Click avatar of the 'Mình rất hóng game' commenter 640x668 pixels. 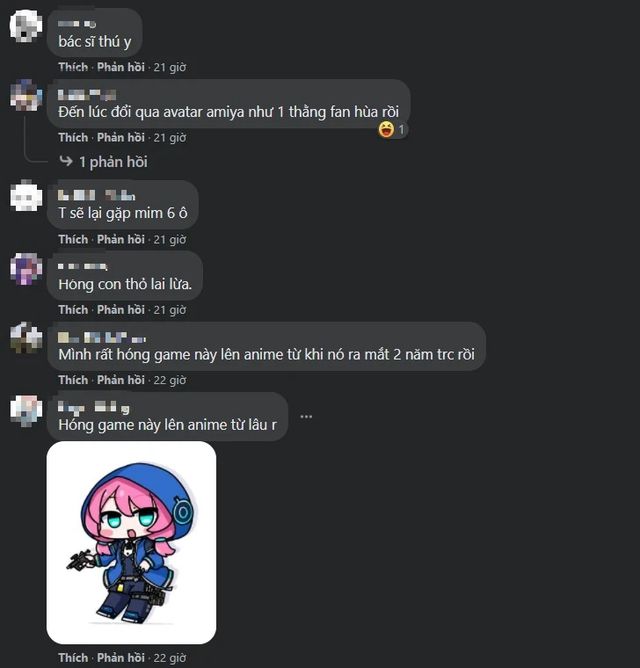point(26,338)
